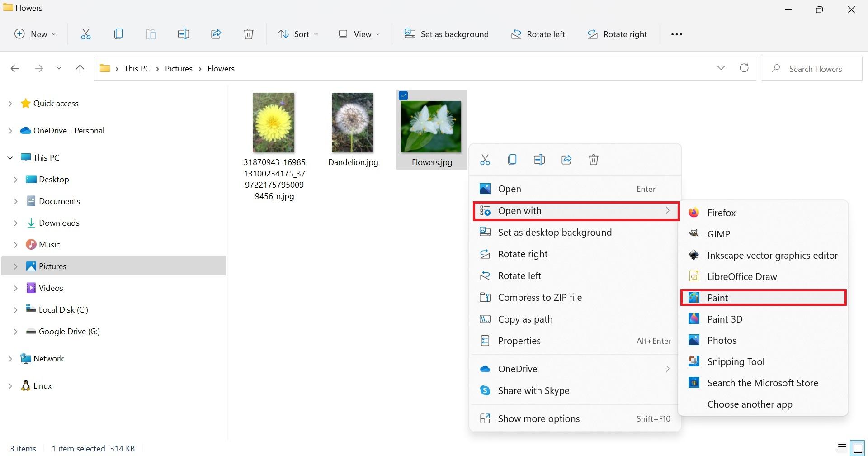Viewport: 868px width, 456px height.
Task: Collapse the This PC tree node
Action: [x=10, y=158]
